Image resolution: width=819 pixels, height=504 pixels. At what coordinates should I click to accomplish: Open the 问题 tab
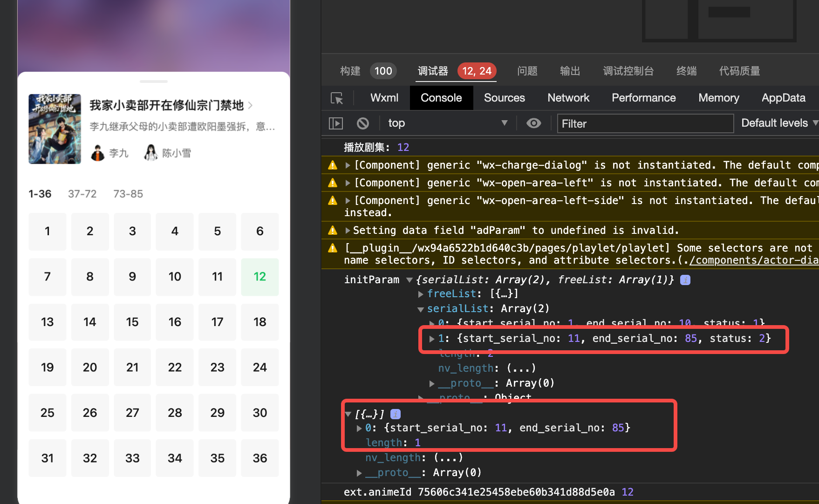pos(527,71)
